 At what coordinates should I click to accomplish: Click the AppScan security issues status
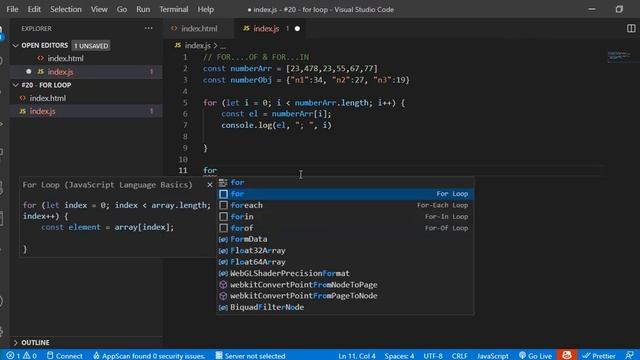point(149,356)
